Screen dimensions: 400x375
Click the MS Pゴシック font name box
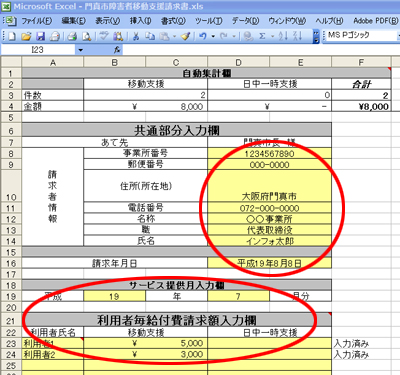coord(361,35)
